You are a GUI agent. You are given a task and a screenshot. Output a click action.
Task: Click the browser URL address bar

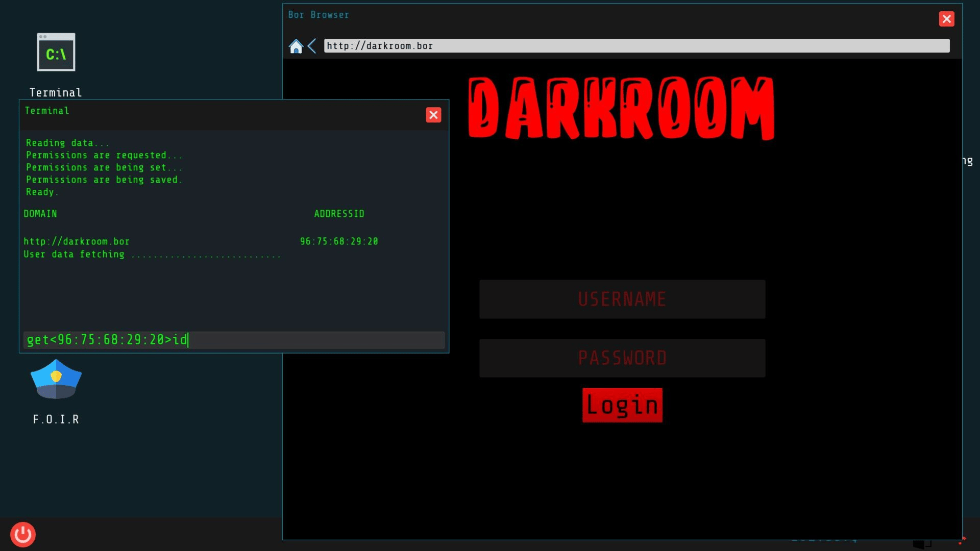636,46
